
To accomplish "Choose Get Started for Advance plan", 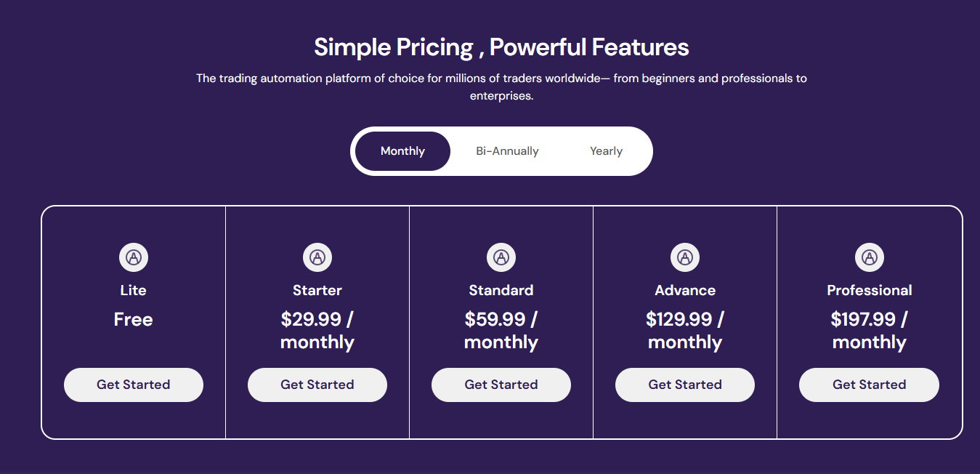I will (684, 385).
